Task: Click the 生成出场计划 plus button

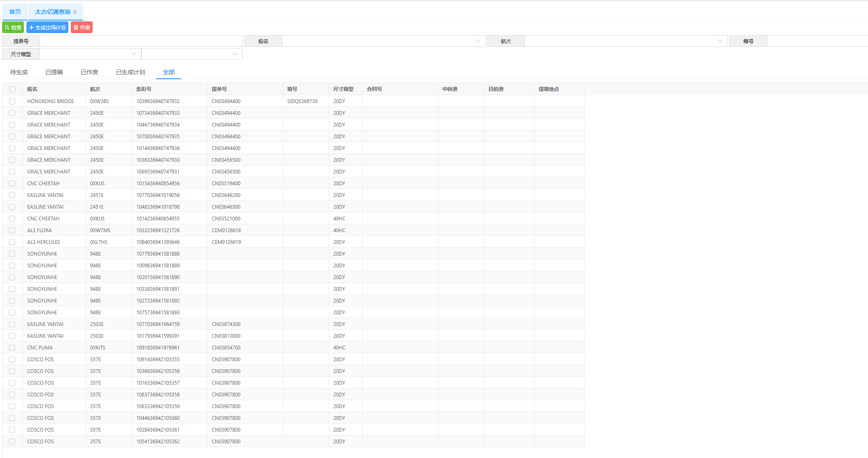Action: 47,28
